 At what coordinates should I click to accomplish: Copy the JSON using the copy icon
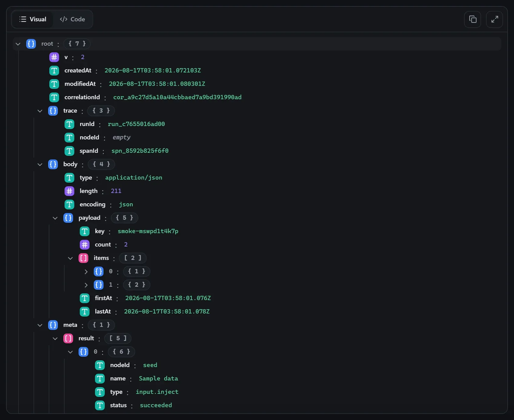(x=473, y=19)
